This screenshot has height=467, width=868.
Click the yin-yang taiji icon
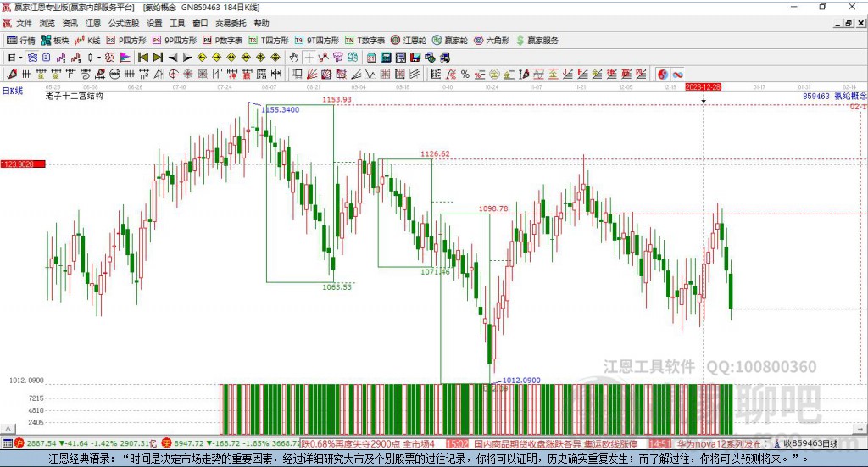pos(663,75)
